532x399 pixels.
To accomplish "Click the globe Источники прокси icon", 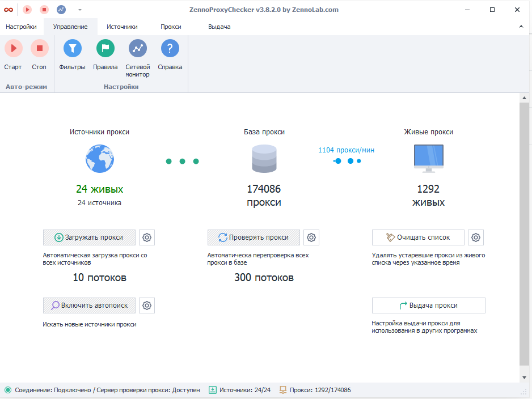I will 100,159.
